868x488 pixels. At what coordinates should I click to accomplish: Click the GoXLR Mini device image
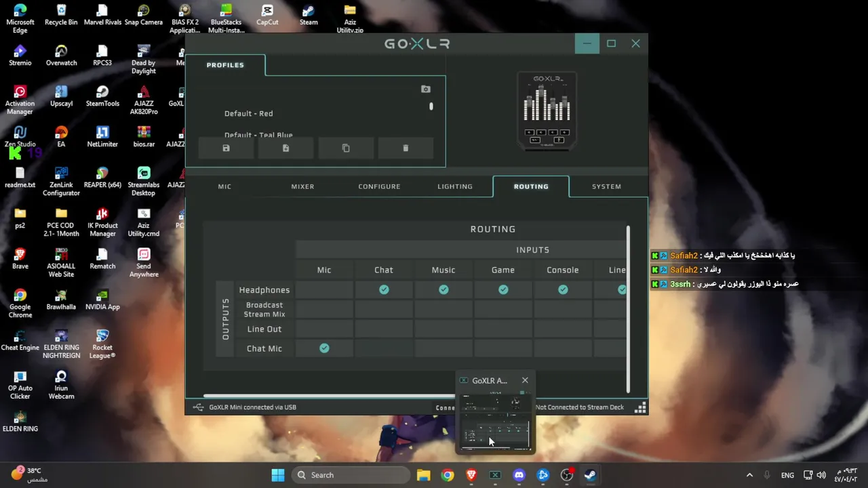tap(547, 110)
